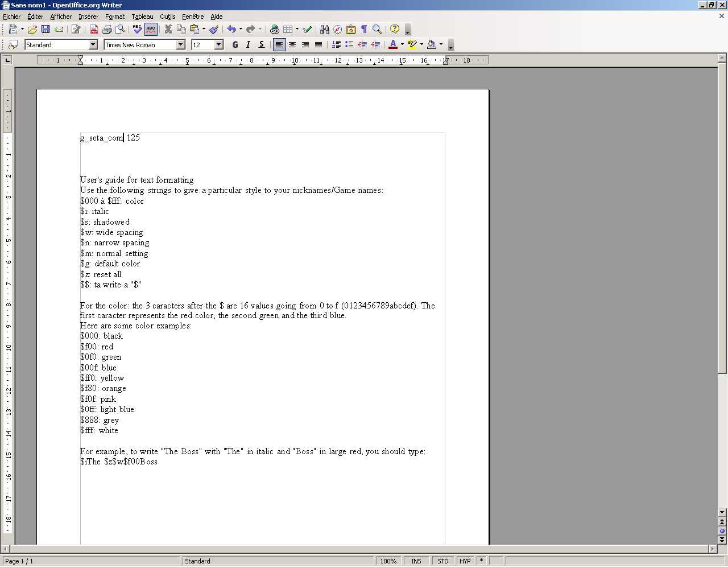Viewport: 728px width, 568px height.
Task: Insert a hyperlink icon
Action: click(x=275, y=29)
